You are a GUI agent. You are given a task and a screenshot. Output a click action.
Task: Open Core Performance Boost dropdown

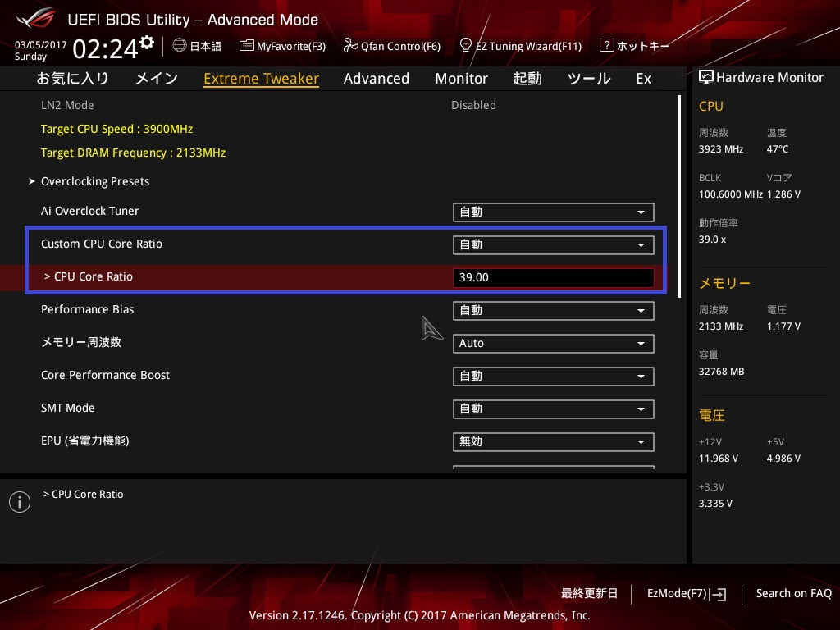pos(554,376)
